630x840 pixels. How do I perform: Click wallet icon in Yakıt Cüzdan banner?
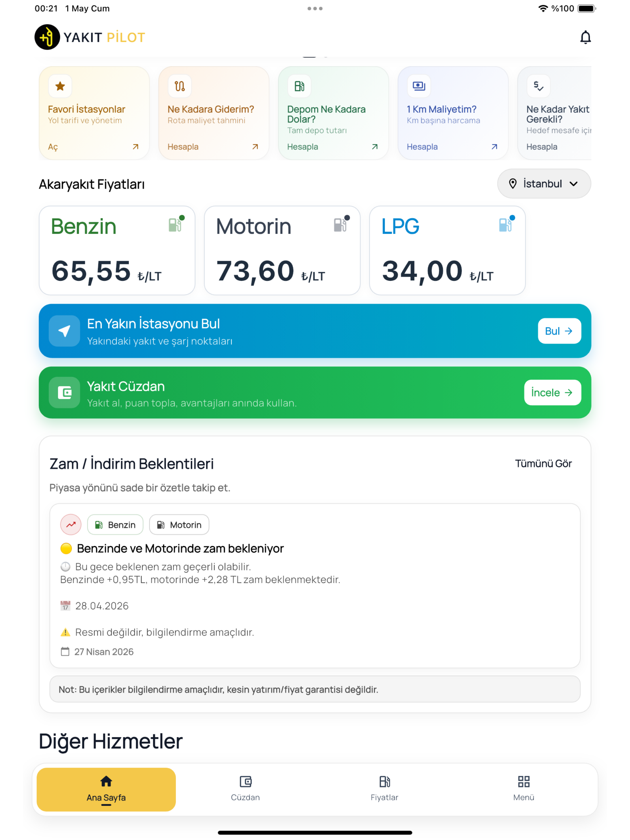pos(65,392)
